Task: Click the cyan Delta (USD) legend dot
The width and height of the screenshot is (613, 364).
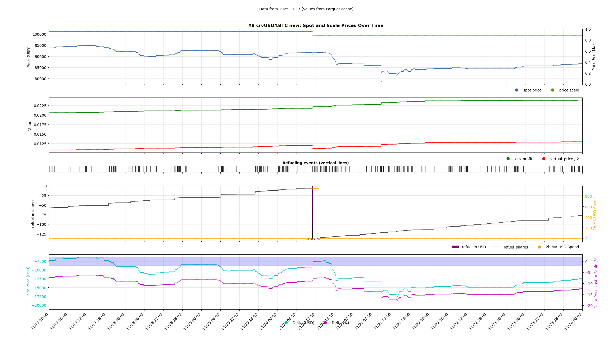Action: [x=286, y=323]
